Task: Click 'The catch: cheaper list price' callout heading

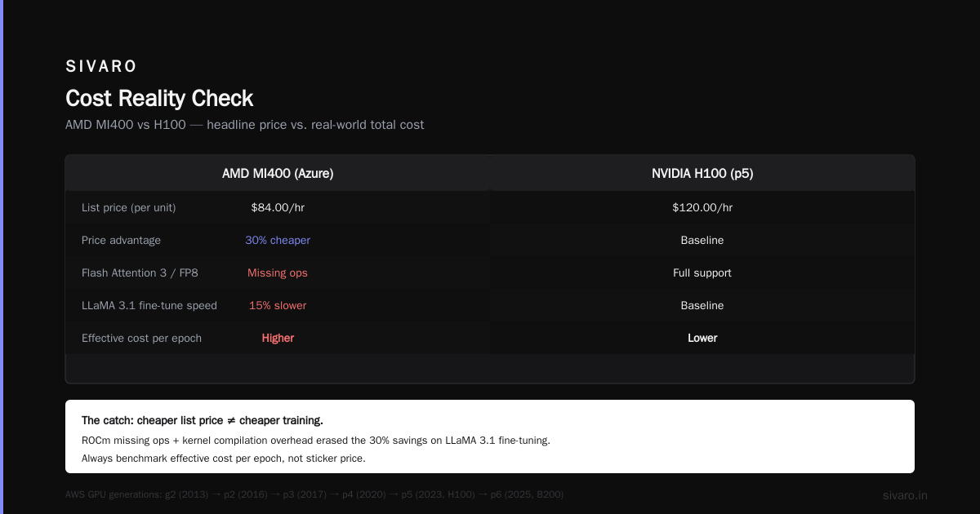Action: click(203, 421)
